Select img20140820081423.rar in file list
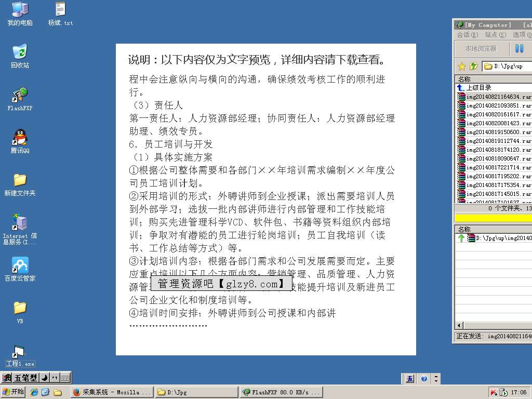 tap(494, 123)
